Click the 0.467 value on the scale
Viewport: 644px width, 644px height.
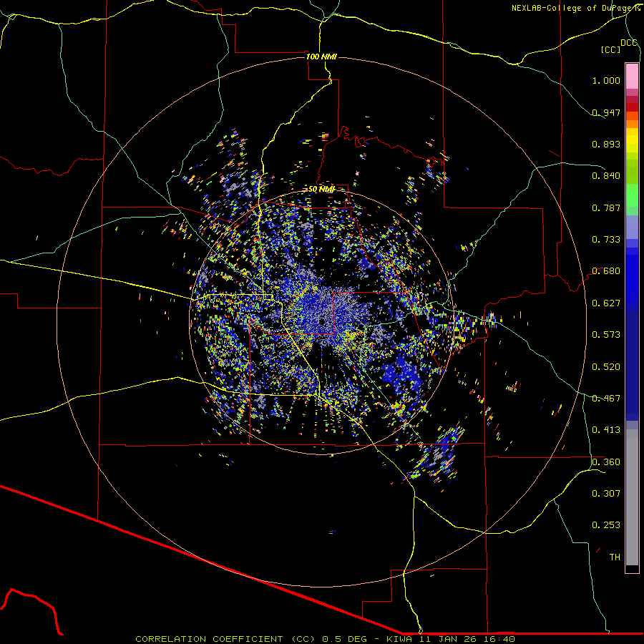[606, 399]
